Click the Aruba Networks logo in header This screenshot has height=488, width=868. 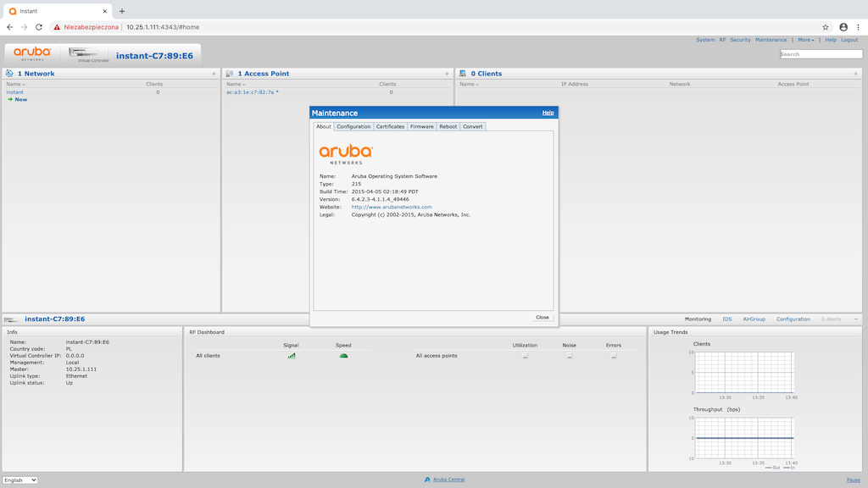point(32,53)
